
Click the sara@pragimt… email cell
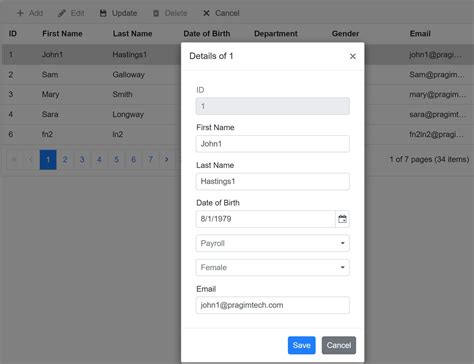(x=438, y=114)
